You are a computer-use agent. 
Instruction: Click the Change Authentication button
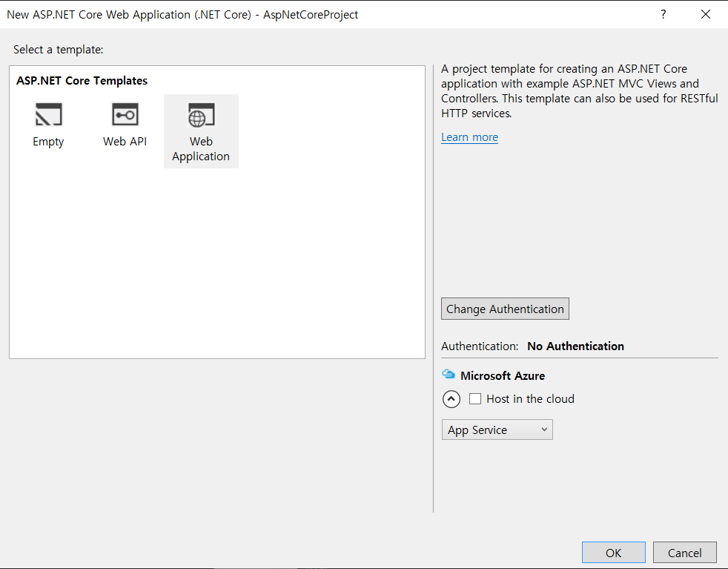[x=505, y=309]
